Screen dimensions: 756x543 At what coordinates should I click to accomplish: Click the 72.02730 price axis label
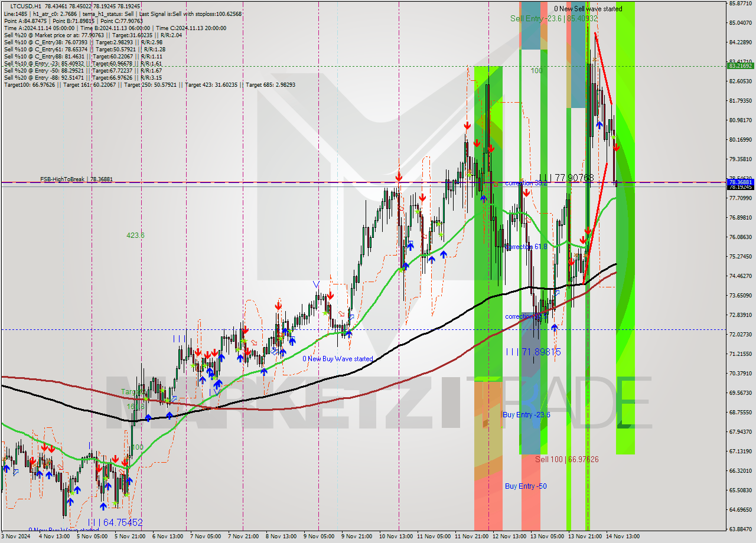[741, 335]
